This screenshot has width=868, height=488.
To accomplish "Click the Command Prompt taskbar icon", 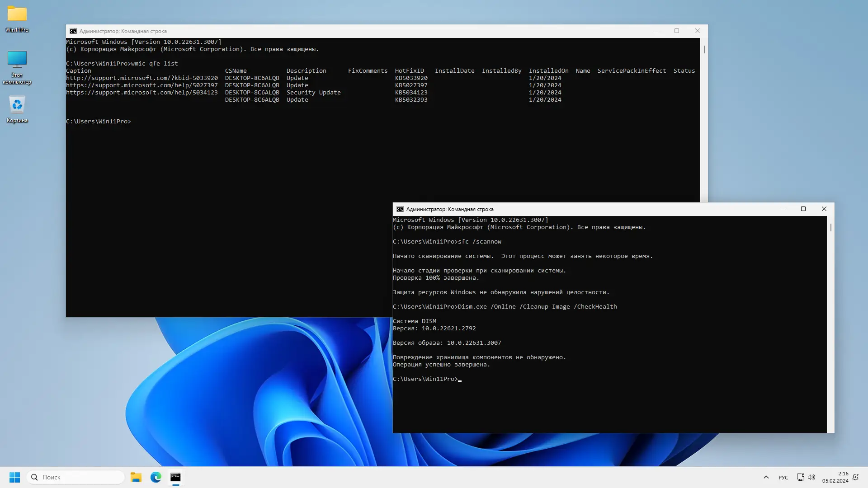I will (x=175, y=477).
